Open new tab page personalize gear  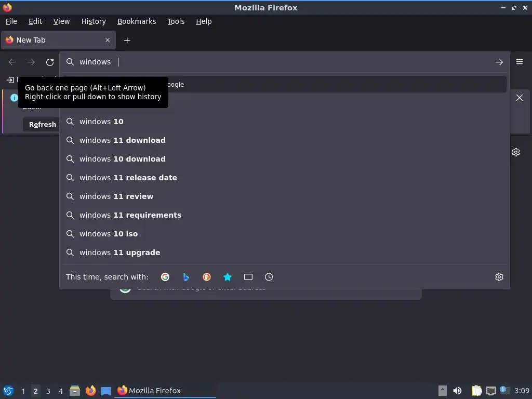[x=516, y=152]
